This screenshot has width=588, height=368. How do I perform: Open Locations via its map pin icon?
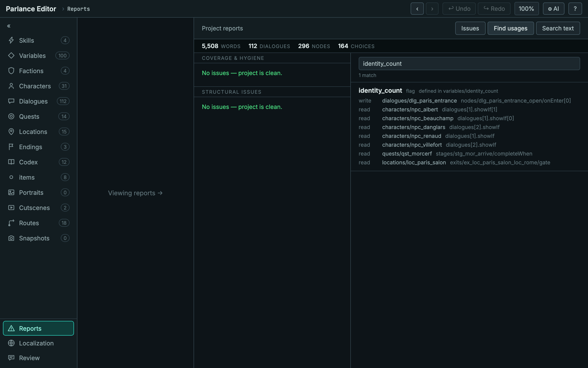point(11,131)
